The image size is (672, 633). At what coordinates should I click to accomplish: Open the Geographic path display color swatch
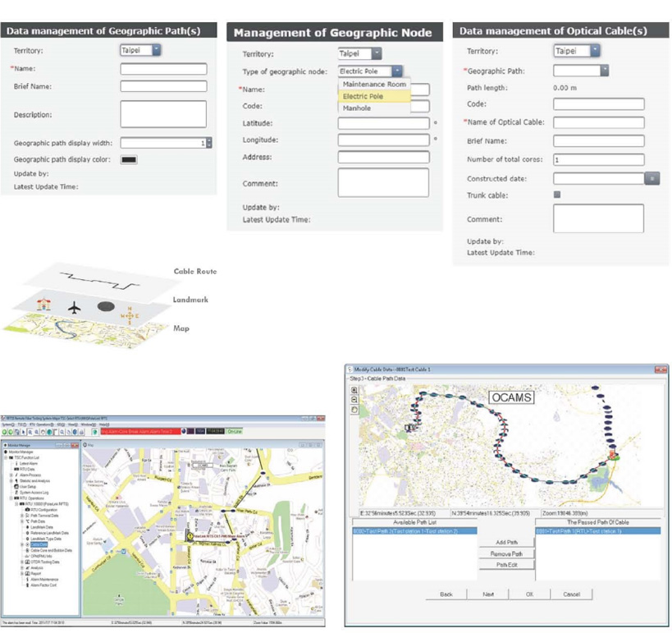pyautogui.click(x=129, y=159)
